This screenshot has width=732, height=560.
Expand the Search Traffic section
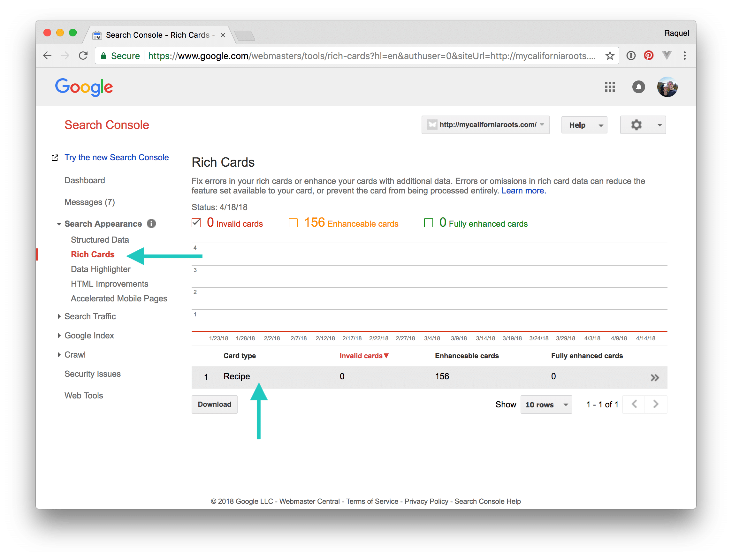[x=90, y=316]
